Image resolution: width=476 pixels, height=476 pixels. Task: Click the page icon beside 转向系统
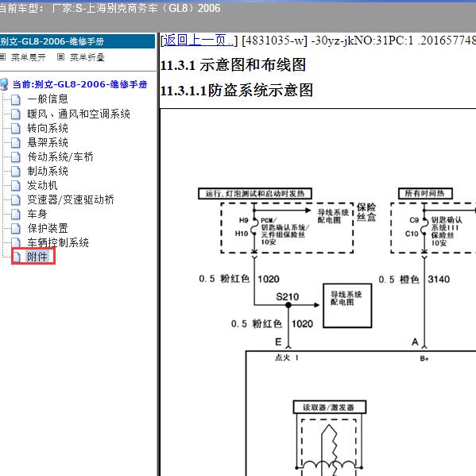point(15,128)
